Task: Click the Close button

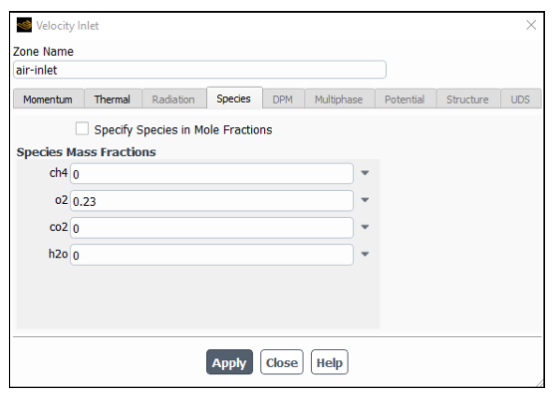Action: (282, 362)
